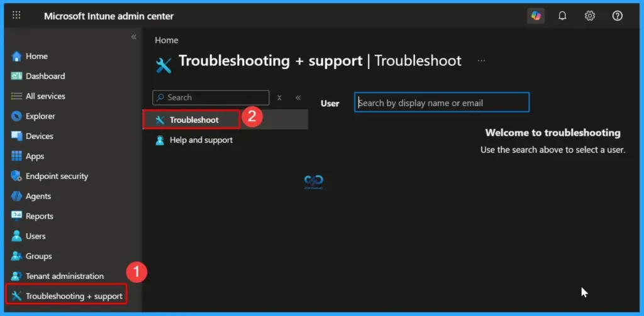
Task: Click the Reports icon in sidebar
Action: tap(16, 216)
